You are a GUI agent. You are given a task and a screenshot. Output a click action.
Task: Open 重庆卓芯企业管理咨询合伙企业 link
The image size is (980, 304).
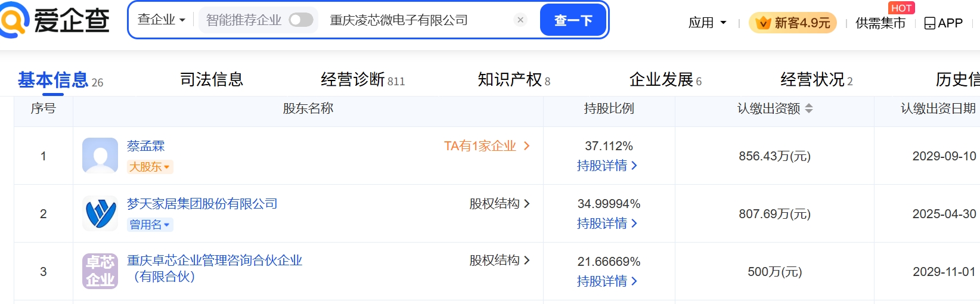tap(215, 268)
